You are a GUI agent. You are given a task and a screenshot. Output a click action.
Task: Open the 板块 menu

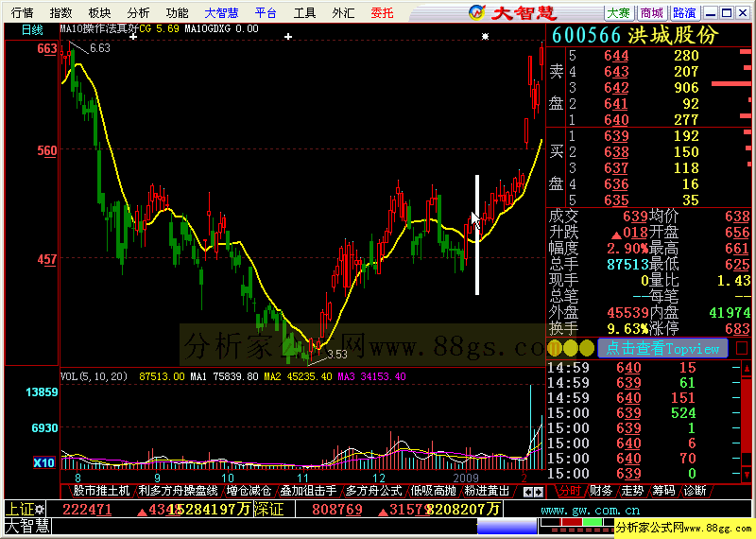pos(99,12)
